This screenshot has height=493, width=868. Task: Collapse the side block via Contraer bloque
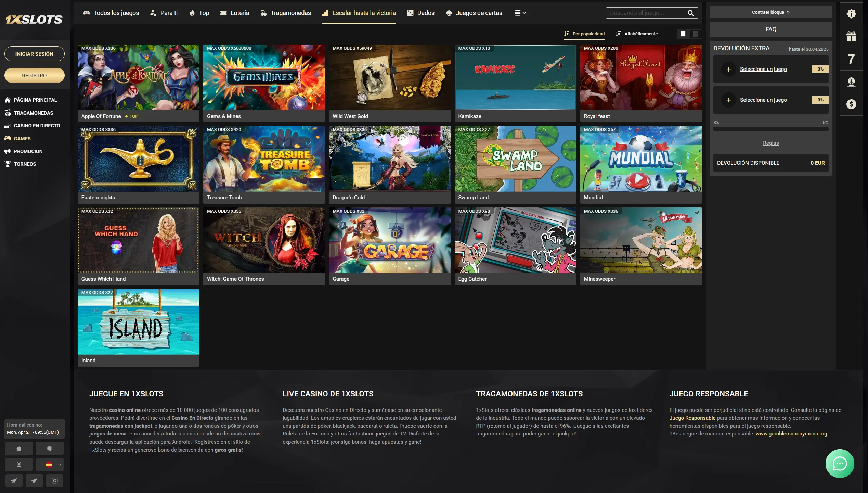tap(770, 12)
